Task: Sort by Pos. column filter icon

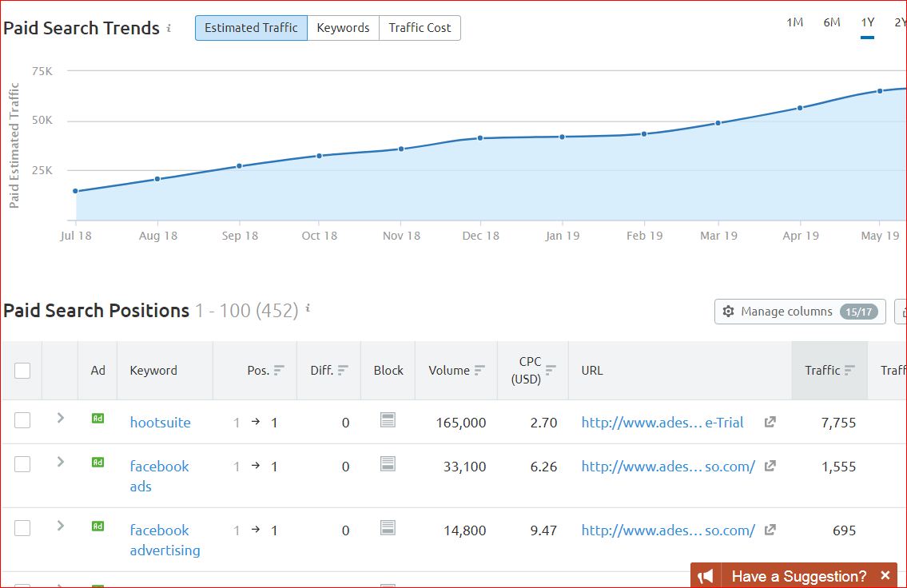Action: coord(279,371)
